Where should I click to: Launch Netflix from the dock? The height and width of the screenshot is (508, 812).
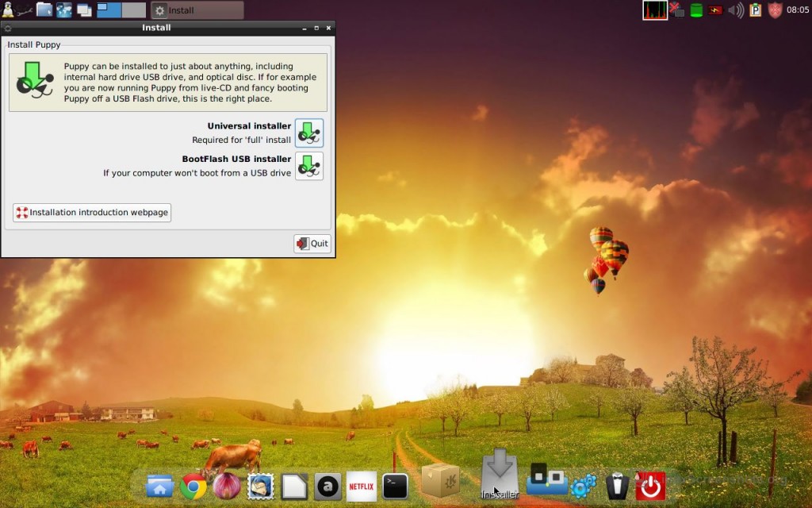pos(362,486)
